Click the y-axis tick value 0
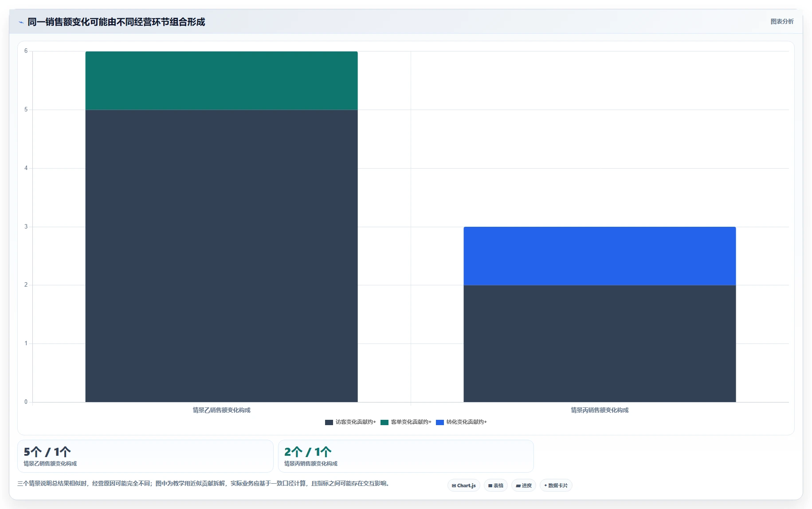 click(x=26, y=402)
